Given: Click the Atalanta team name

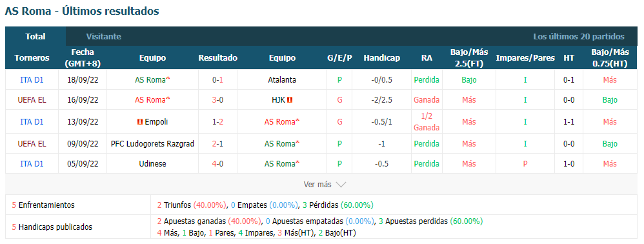Looking at the screenshot, I should tap(282, 79).
